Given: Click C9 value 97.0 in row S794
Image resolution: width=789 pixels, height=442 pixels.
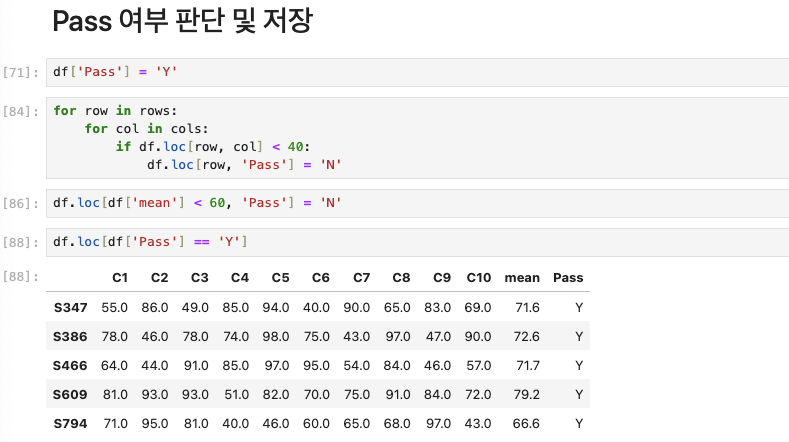Looking at the screenshot, I should pos(438,424).
